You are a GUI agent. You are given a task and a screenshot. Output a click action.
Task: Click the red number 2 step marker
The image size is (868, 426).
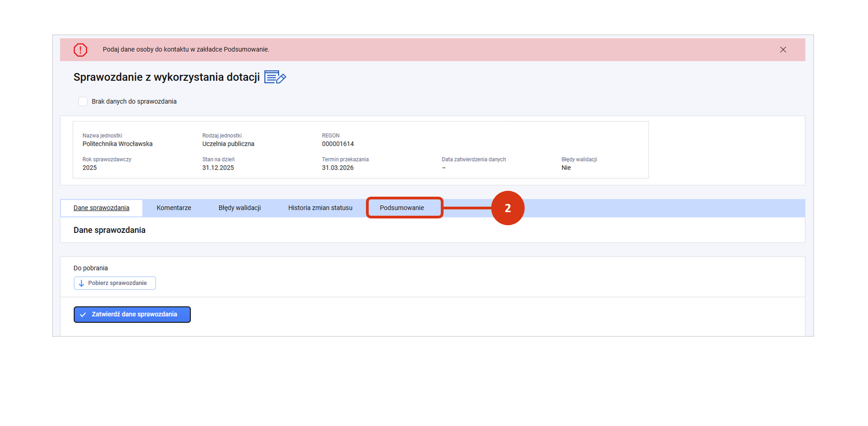click(x=507, y=208)
